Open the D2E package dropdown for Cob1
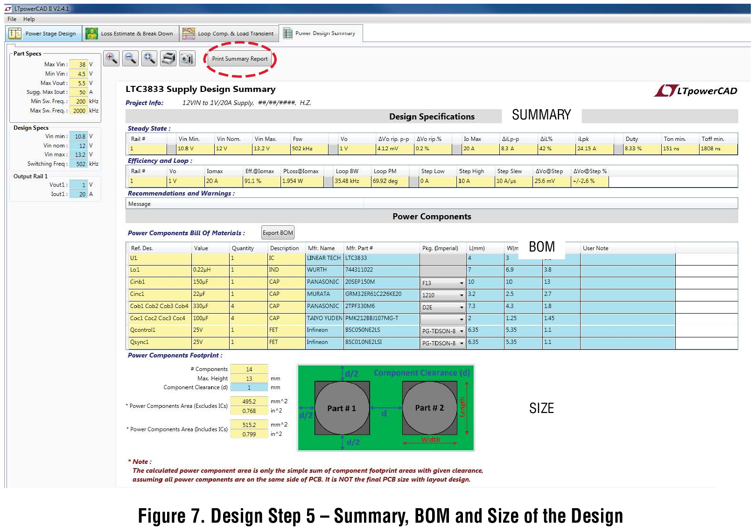The width and height of the screenshot is (756, 532). (461, 308)
